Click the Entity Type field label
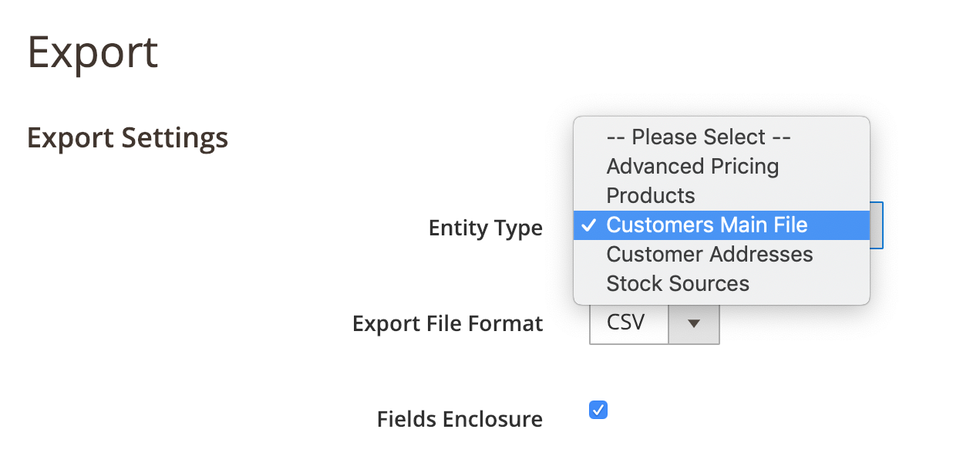This screenshot has height=453, width=980. [x=485, y=228]
